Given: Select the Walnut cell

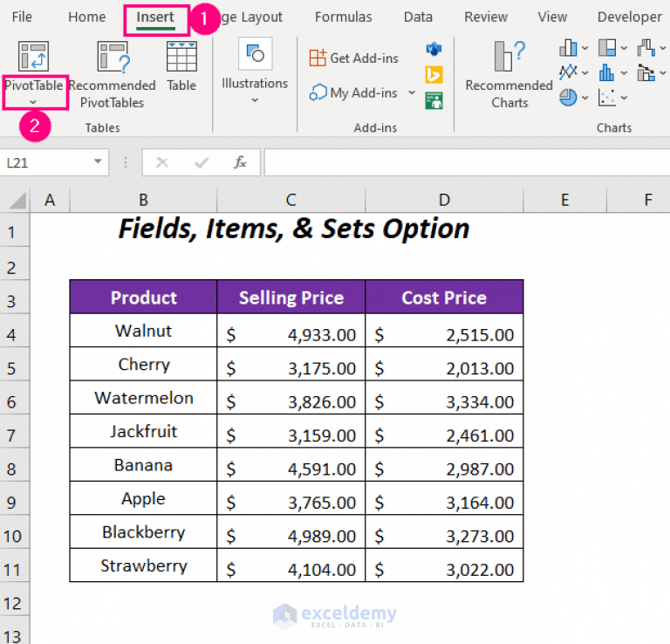Looking at the screenshot, I should [x=143, y=331].
